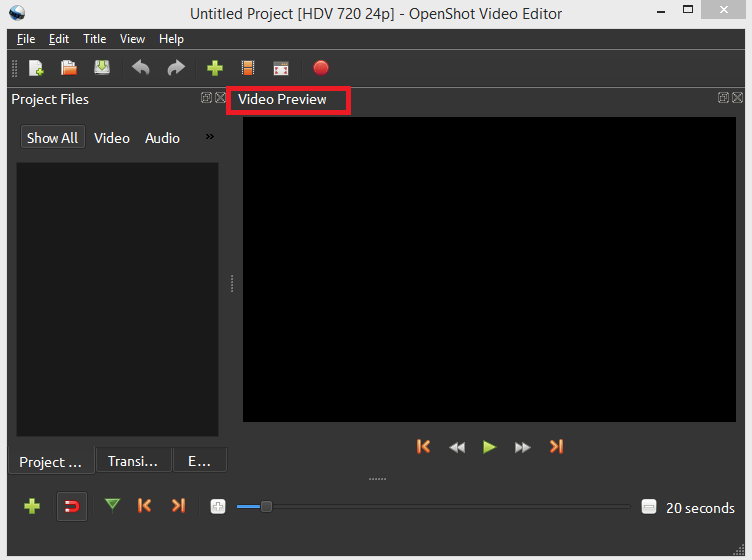Click the OpenShot icon in title bar
The image size is (752, 560).
[17, 12]
